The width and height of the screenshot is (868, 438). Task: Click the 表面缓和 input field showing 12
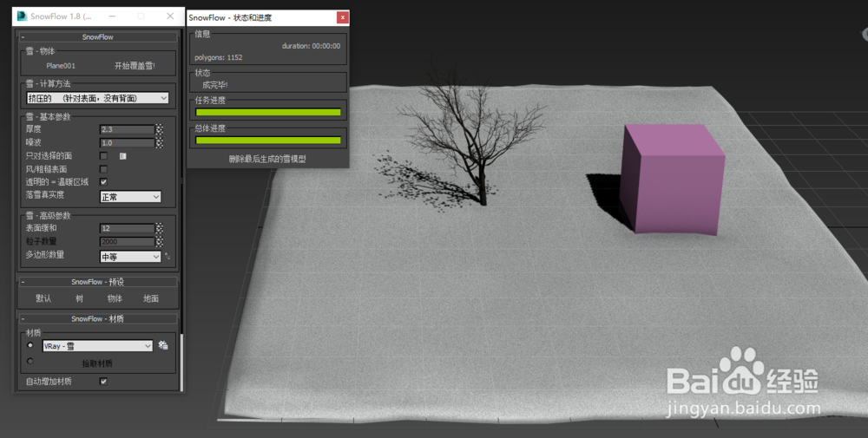pyautogui.click(x=128, y=228)
